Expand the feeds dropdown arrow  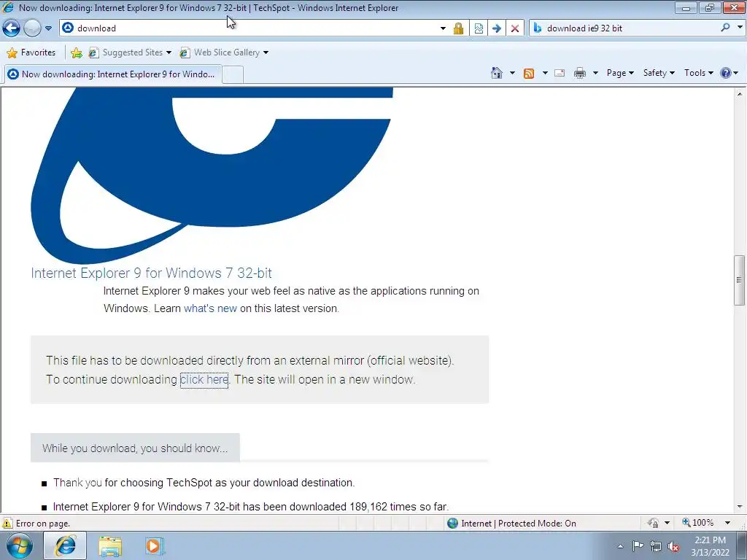click(545, 73)
